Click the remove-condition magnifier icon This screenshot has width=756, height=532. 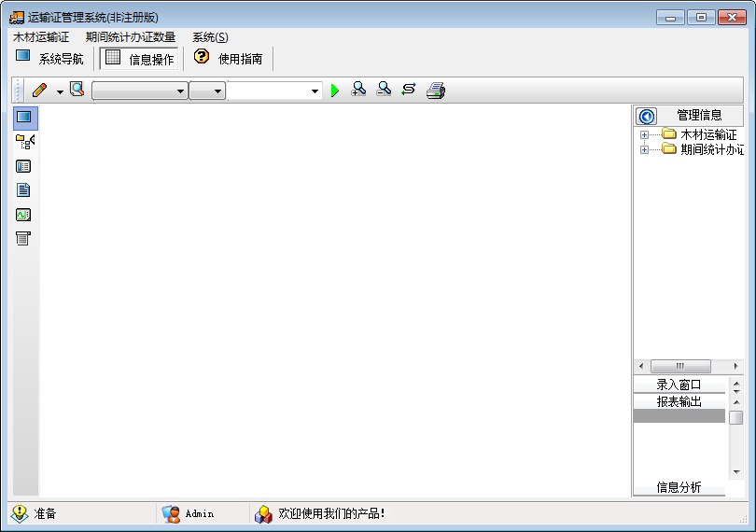click(x=384, y=89)
